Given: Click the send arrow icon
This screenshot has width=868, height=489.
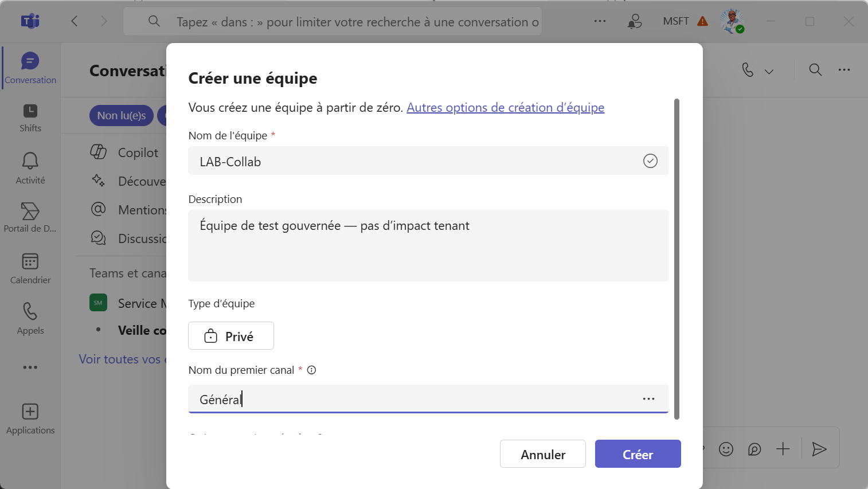Looking at the screenshot, I should tap(819, 449).
